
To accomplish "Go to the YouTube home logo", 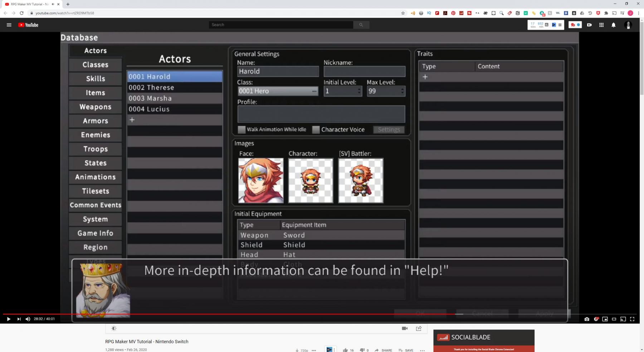I will coord(28,25).
